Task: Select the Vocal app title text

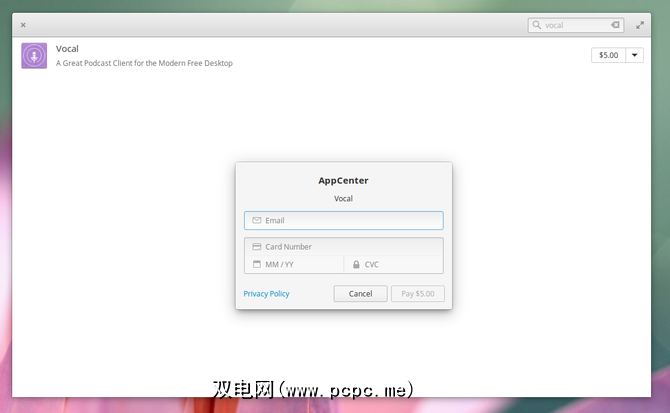Action: tap(67, 49)
